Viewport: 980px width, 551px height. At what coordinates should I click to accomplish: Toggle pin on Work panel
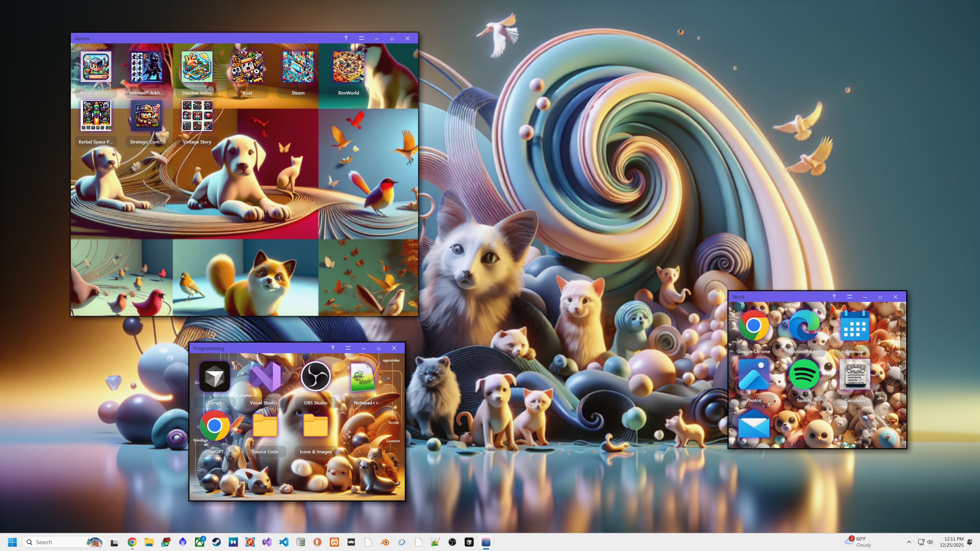pyautogui.click(x=834, y=297)
